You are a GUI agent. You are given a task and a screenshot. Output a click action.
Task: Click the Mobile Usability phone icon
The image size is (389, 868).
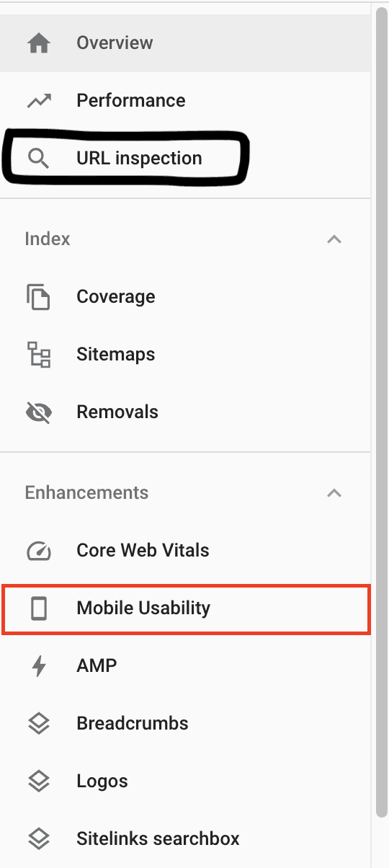[x=39, y=608]
